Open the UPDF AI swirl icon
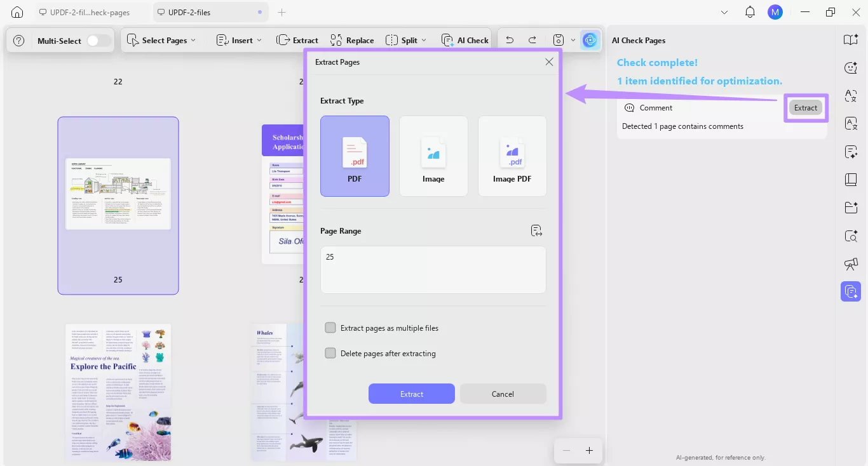The width and height of the screenshot is (868, 466). click(x=590, y=40)
